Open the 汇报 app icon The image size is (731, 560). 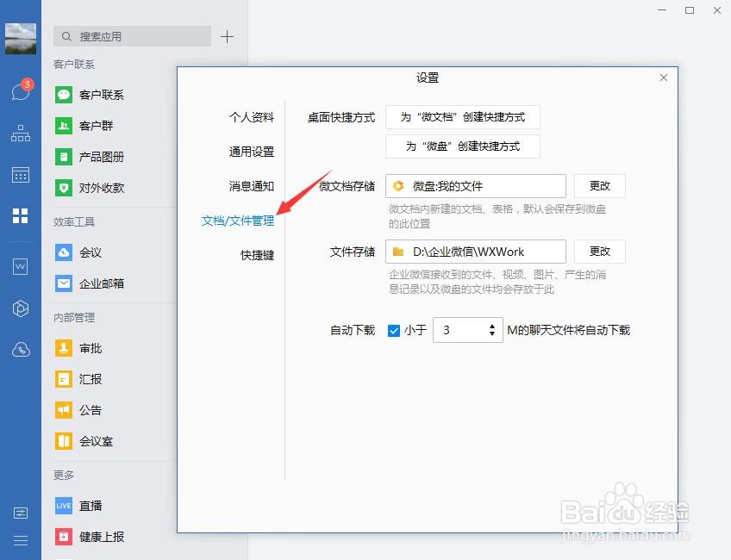64,379
